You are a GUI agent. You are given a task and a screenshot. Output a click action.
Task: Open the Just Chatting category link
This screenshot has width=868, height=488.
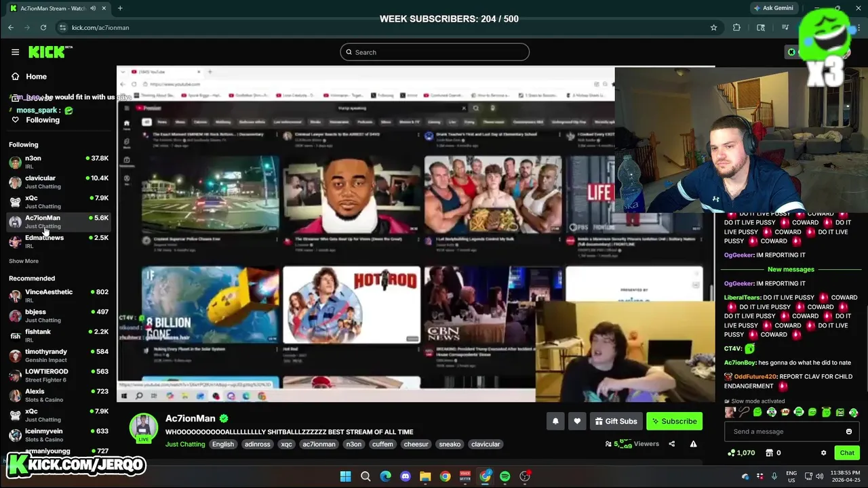[x=185, y=444]
